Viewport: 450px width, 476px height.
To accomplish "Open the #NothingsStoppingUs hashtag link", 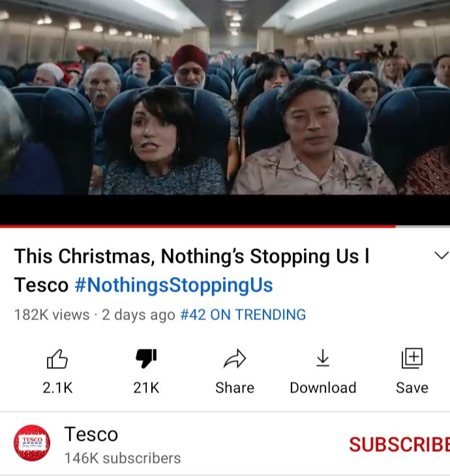I will 173,285.
